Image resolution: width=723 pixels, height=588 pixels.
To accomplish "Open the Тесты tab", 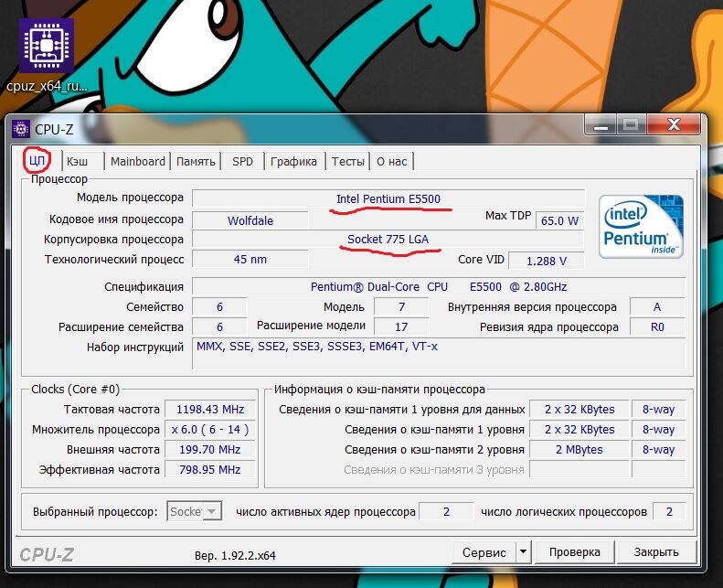I will 347,162.
